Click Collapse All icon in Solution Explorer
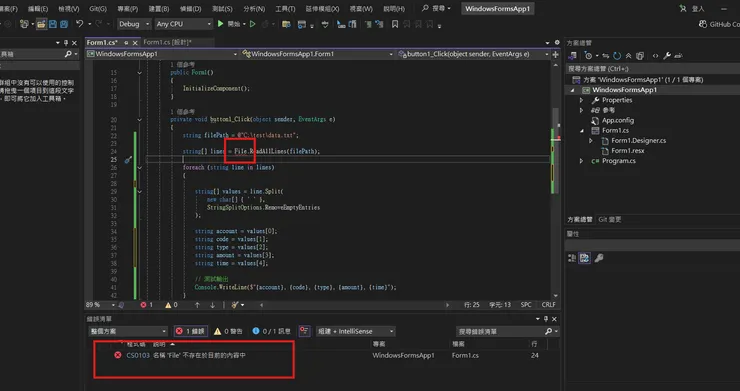Viewport: 740px width, 391px height. [628, 56]
